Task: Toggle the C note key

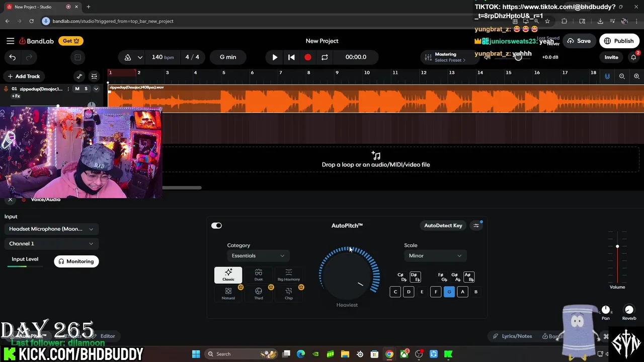Action: (x=395, y=292)
